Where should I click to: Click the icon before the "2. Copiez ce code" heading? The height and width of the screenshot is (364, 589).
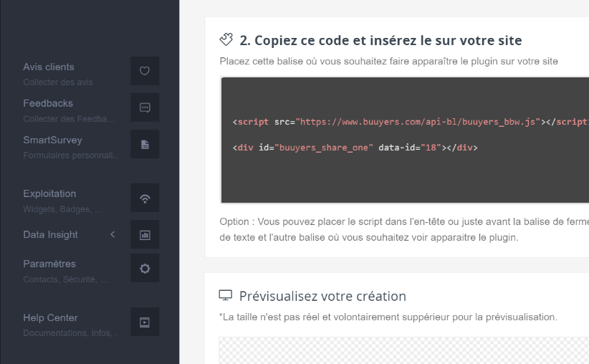pos(226,39)
